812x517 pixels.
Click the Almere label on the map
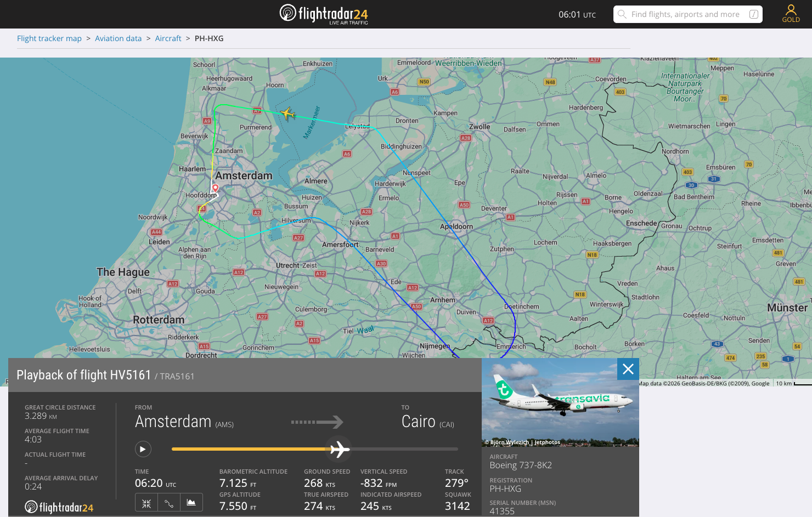click(316, 181)
